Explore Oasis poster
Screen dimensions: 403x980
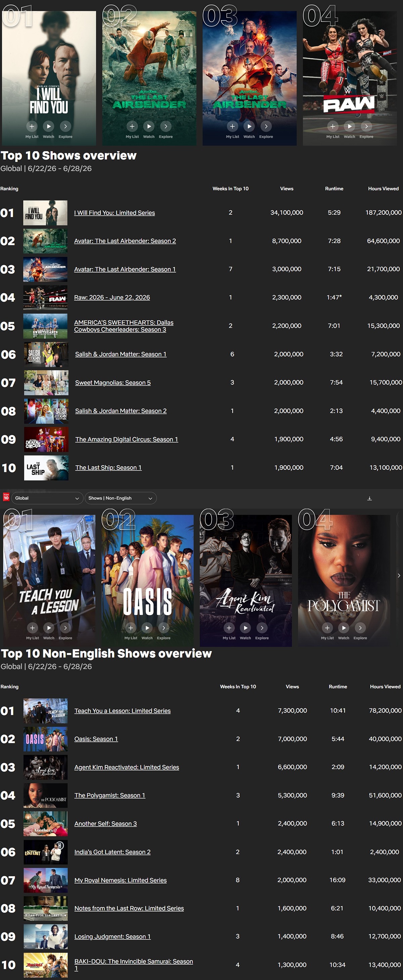pyautogui.click(x=164, y=628)
